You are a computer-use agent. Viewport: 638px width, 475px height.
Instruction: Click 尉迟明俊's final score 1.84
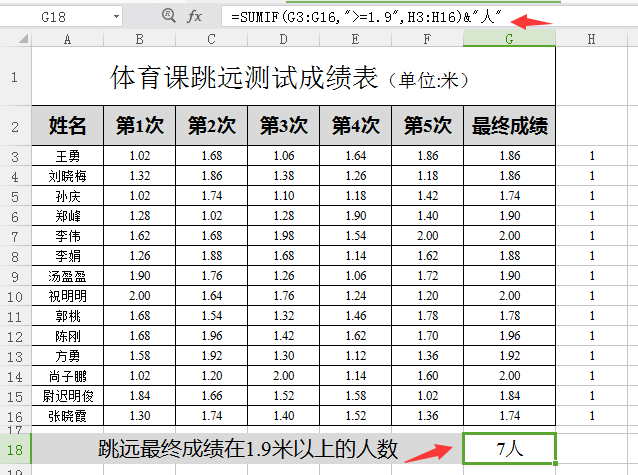coord(509,396)
